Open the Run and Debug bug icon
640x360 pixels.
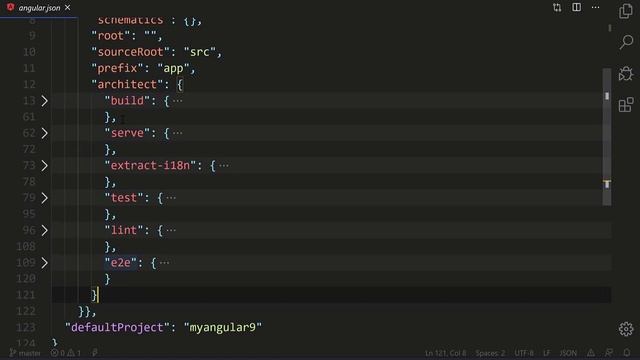point(626,74)
